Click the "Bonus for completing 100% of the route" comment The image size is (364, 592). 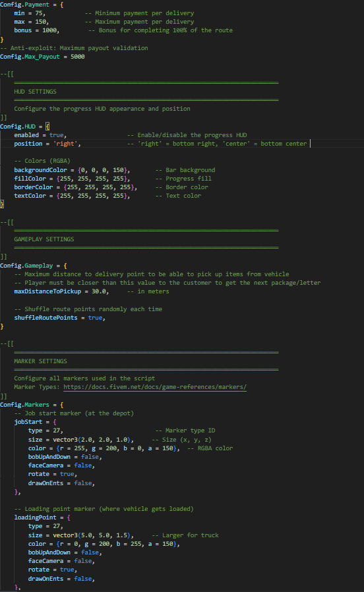160,30
